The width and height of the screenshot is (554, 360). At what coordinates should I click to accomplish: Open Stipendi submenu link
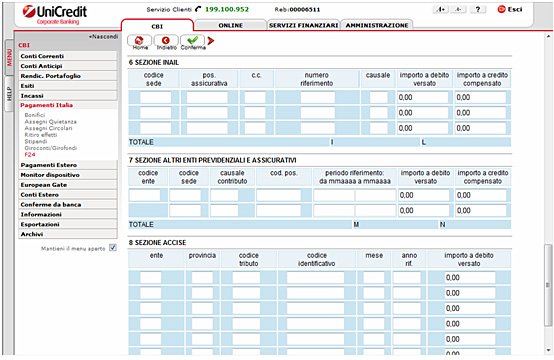35,141
